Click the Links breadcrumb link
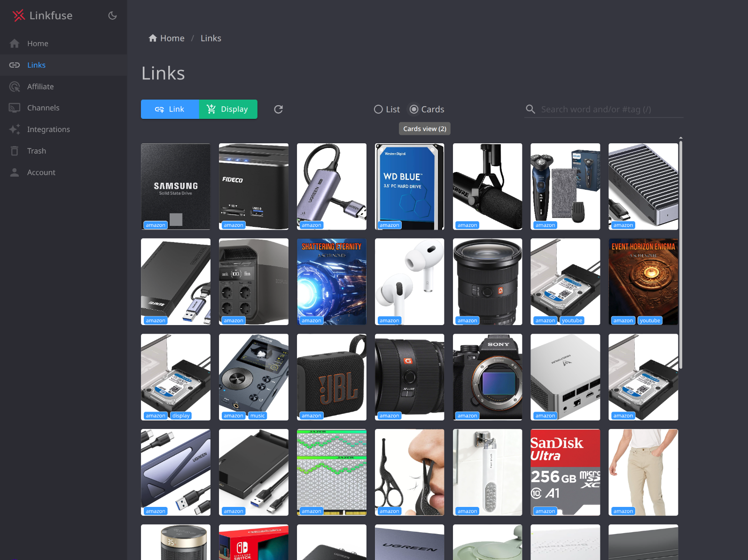748x560 pixels. (x=210, y=38)
